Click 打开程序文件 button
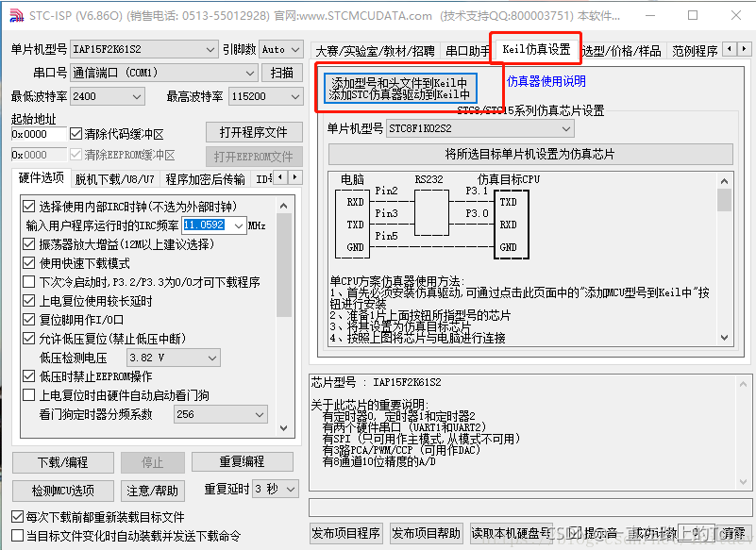Image resolution: width=756 pixels, height=550 pixels. (x=254, y=132)
